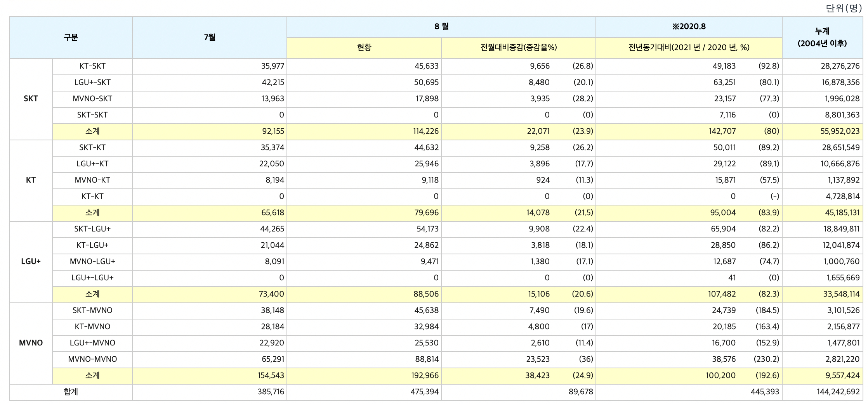Viewport: 868px width, 404px height.
Task: Select the 7월 value 22,050
Action: (x=272, y=164)
